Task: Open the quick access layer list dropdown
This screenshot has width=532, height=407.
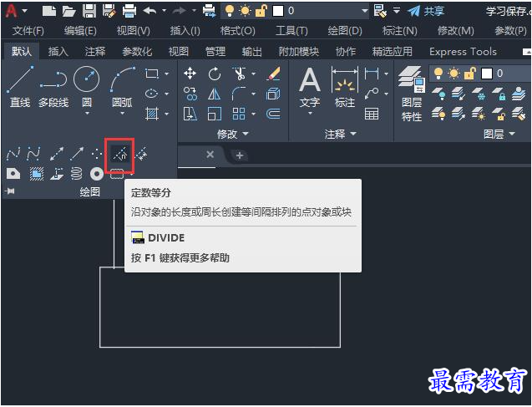Action: (x=364, y=11)
